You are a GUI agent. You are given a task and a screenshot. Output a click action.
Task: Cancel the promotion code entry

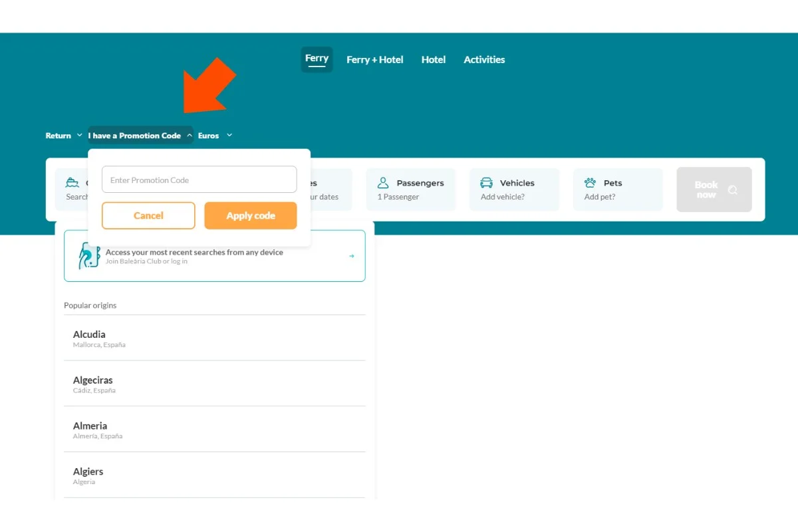[148, 215]
